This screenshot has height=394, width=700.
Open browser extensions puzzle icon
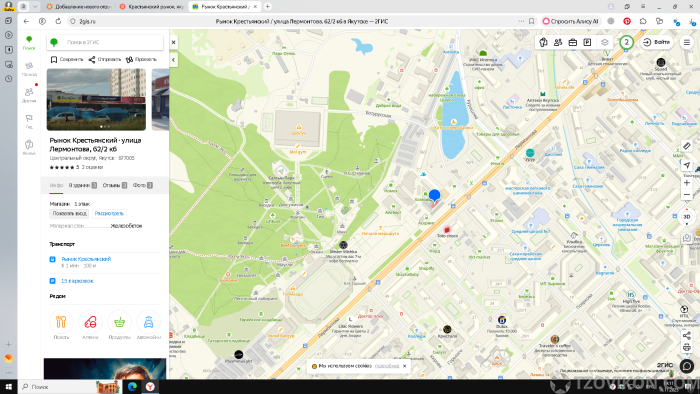tap(643, 21)
